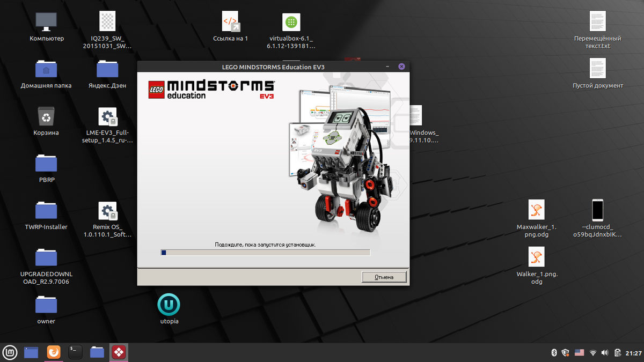
Task: Click the US keyboard layout flag
Action: [x=580, y=352]
